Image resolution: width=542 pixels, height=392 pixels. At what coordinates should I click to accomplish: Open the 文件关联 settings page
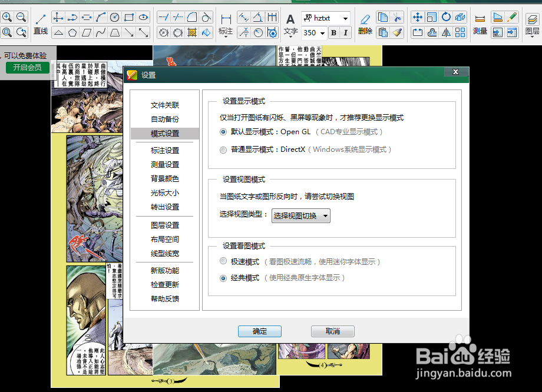pyautogui.click(x=165, y=105)
